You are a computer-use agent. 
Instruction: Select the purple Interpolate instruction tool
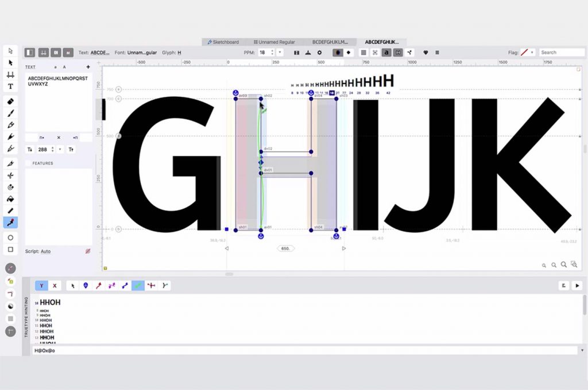tap(113, 285)
